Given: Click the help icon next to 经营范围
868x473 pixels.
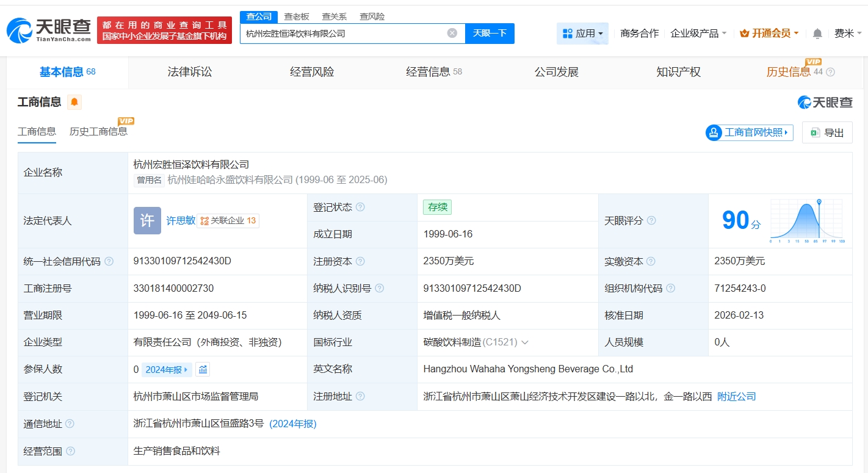Looking at the screenshot, I should point(70,451).
